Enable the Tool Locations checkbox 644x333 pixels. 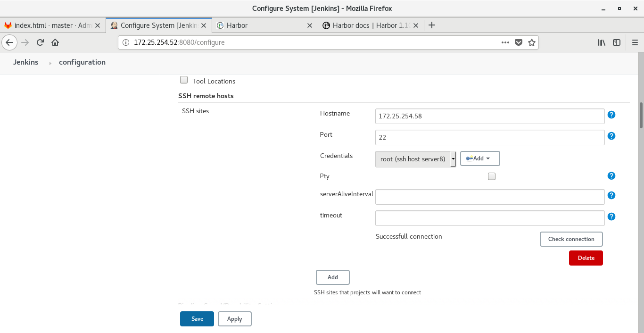[184, 80]
